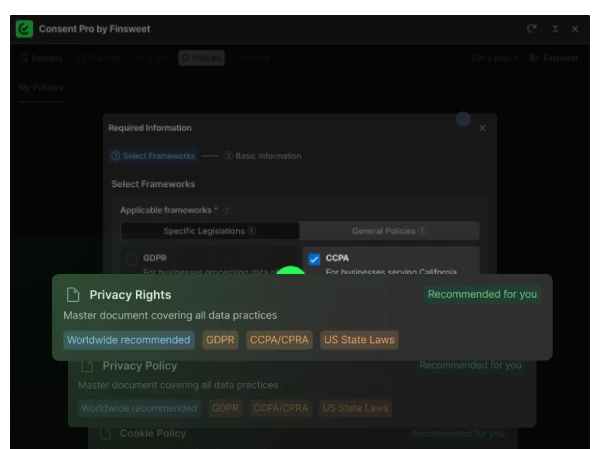The image size is (600, 449).
Task: Click Recommended for you badge on Privacy Rights
Action: click(482, 294)
